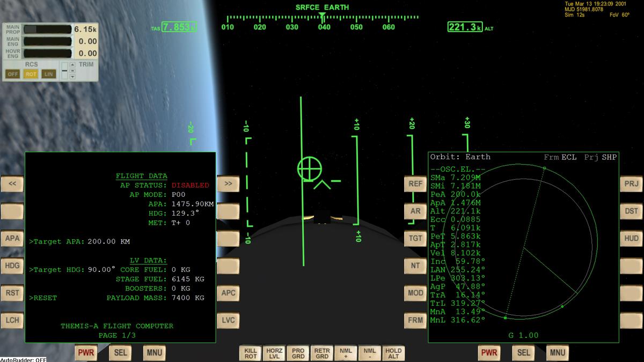Open the APC function on the left MFD
The image size is (644, 362).
pos(228,293)
